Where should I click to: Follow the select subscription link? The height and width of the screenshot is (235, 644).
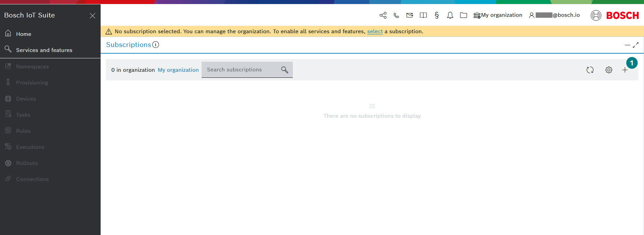coord(375,31)
